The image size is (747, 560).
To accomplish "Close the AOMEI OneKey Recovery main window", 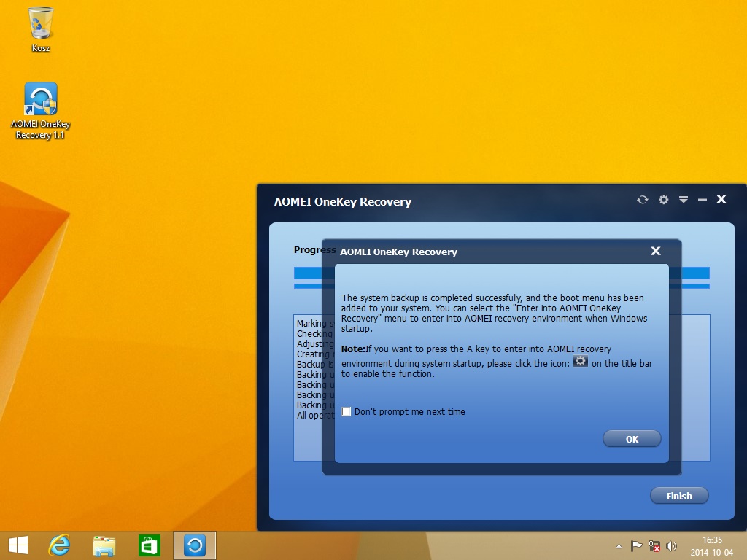I will pyautogui.click(x=721, y=199).
